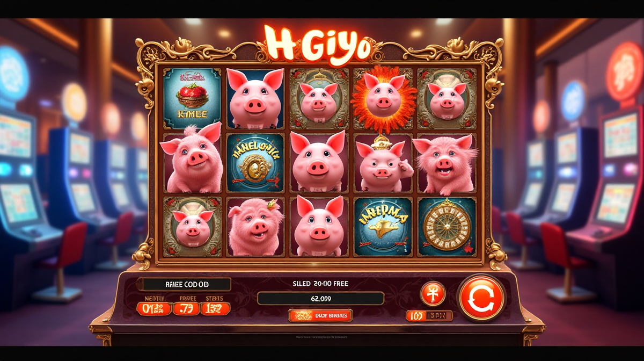Image resolution: width=644 pixels, height=361 pixels.
Task: Select the strawberry cake symbol tile
Action: pyautogui.click(x=192, y=99)
